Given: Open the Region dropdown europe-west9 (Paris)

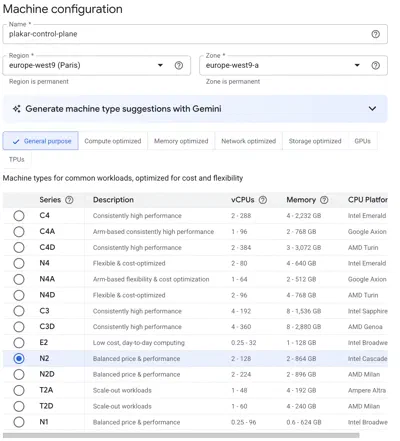Looking at the screenshot, I should pos(97,65).
